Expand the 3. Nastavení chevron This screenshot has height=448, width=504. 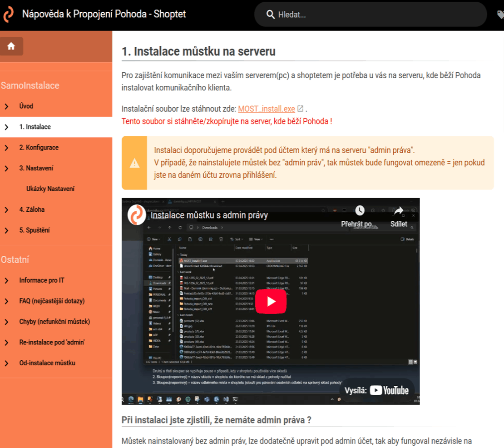[6, 168]
